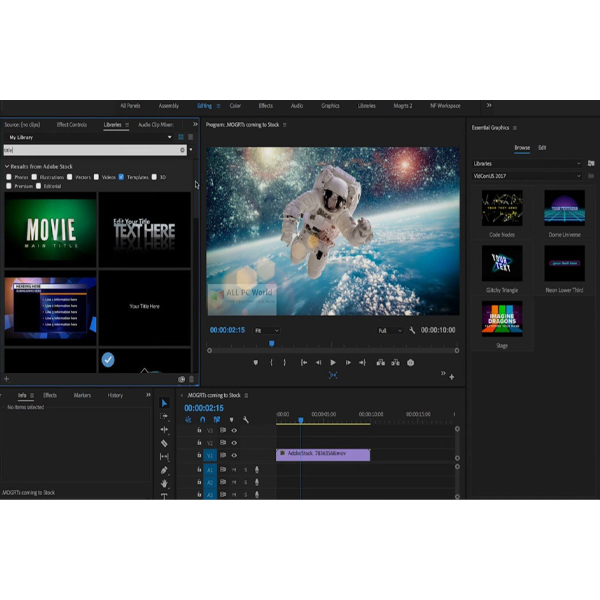Toggle the Editorial filter checkbox

pyautogui.click(x=38, y=186)
